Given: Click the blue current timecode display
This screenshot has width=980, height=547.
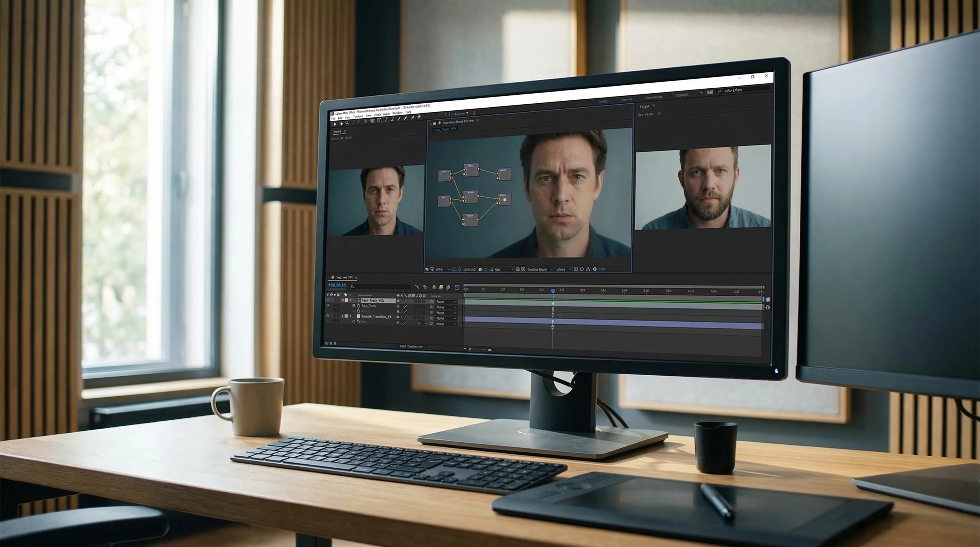Looking at the screenshot, I should point(337,285).
